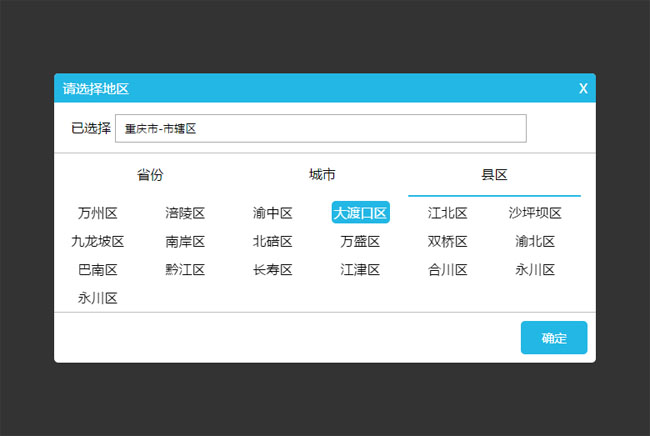Close the 请选择地区 dialog
Image resolution: width=650 pixels, height=436 pixels.
[x=583, y=89]
